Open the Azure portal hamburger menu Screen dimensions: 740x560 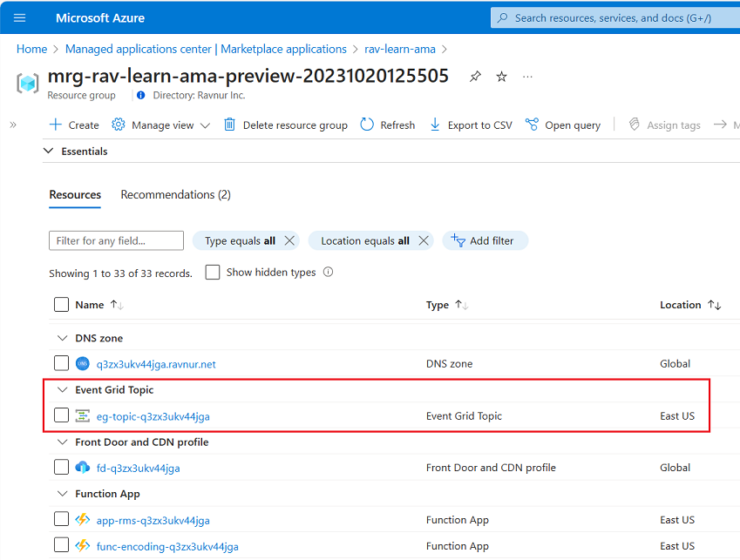(20, 17)
